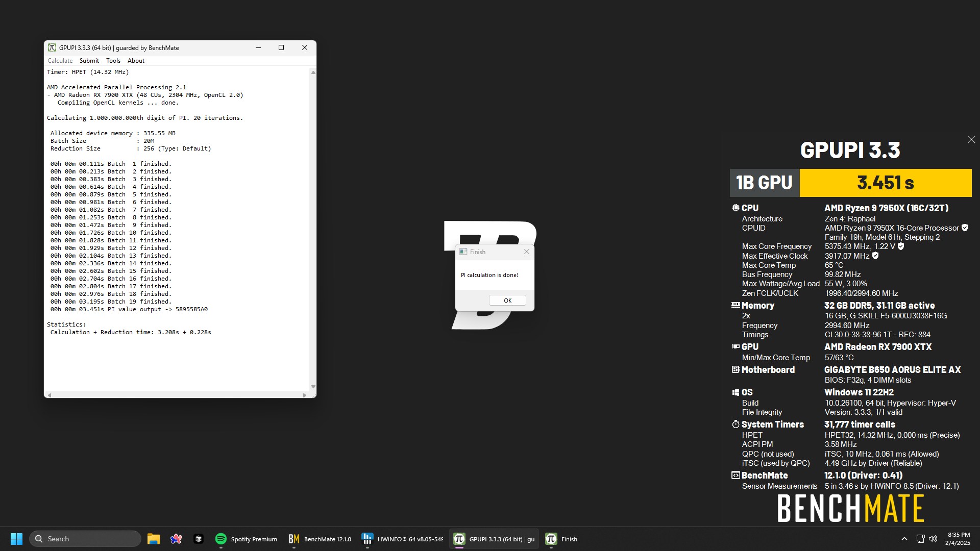The image size is (980, 551).
Task: Click the Finish dialog title icon
Action: [463, 252]
